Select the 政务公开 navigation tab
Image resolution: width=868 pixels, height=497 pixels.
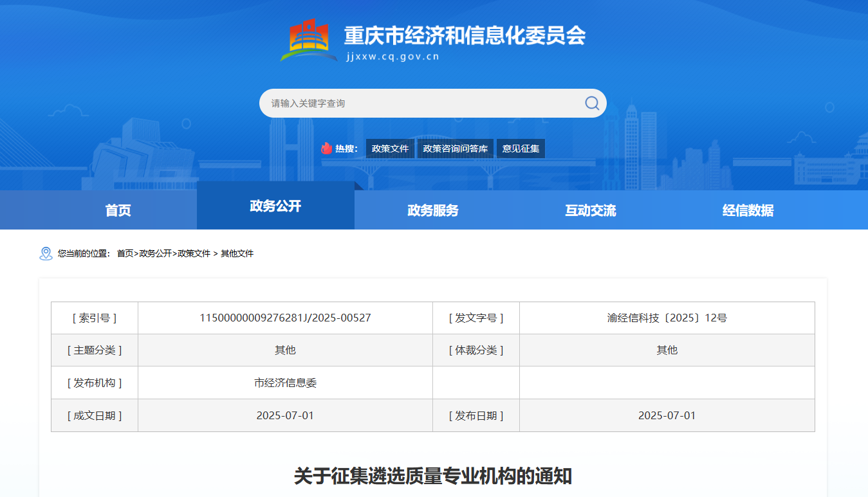[x=275, y=206]
